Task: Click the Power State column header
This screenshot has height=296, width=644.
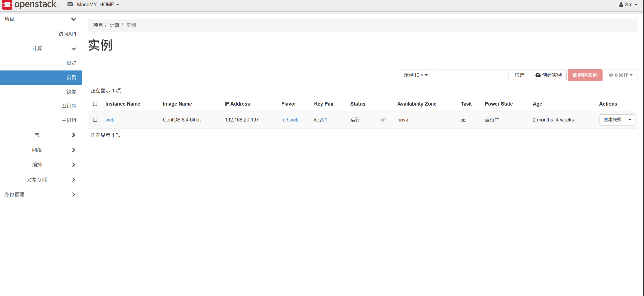Action: pyautogui.click(x=498, y=104)
